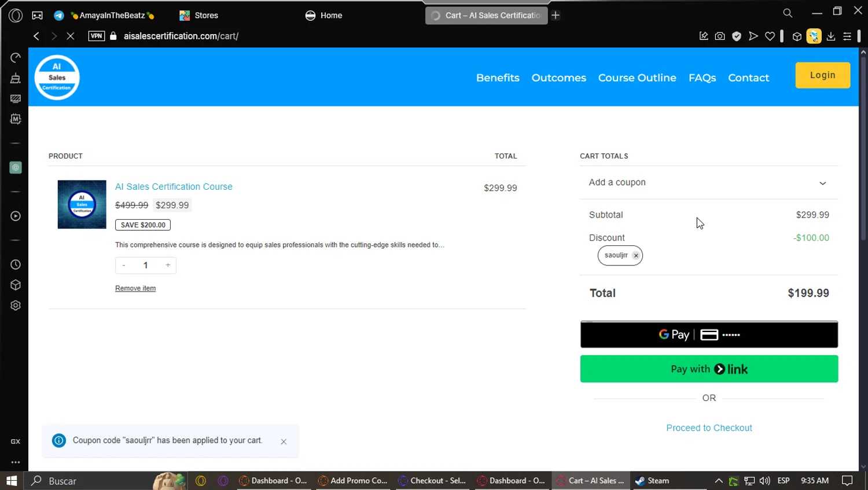Dismiss the coupon applied notification
Viewport: 868px width, 490px height.
point(284,441)
